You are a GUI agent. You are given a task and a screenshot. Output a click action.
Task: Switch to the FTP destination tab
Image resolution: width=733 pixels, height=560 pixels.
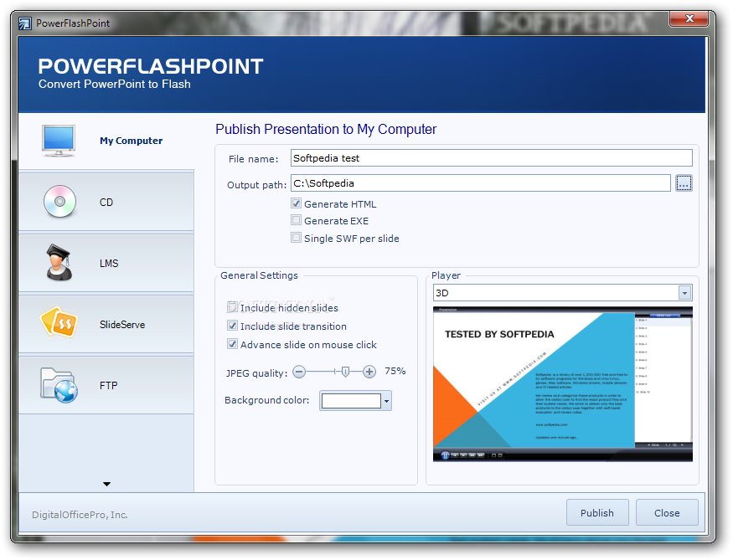coord(106,385)
